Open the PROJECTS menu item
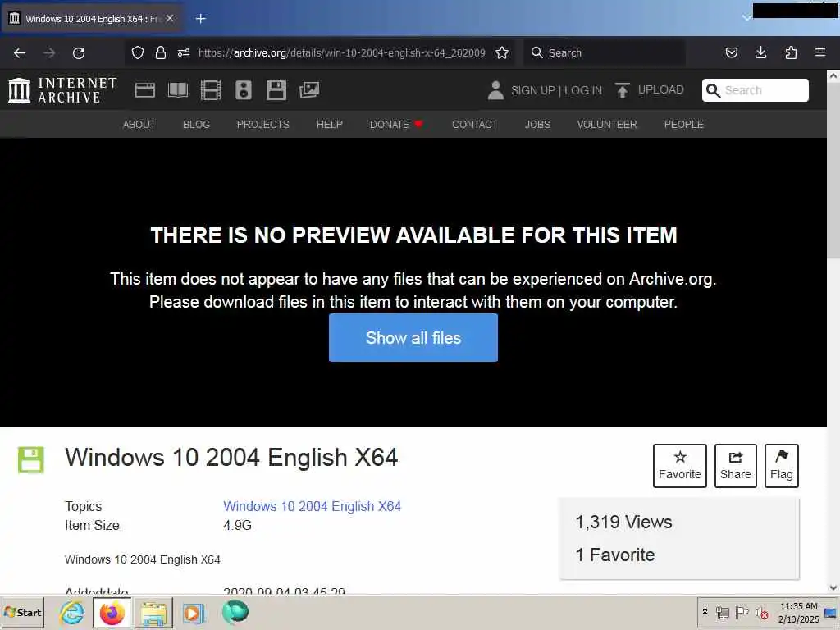Viewport: 840px width, 630px height. 263,125
